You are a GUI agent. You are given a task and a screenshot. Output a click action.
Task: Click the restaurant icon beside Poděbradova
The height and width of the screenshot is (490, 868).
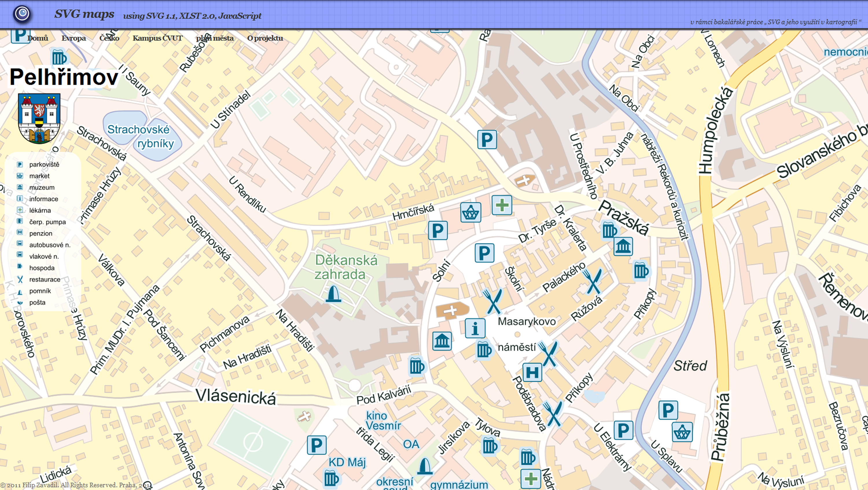point(552,414)
